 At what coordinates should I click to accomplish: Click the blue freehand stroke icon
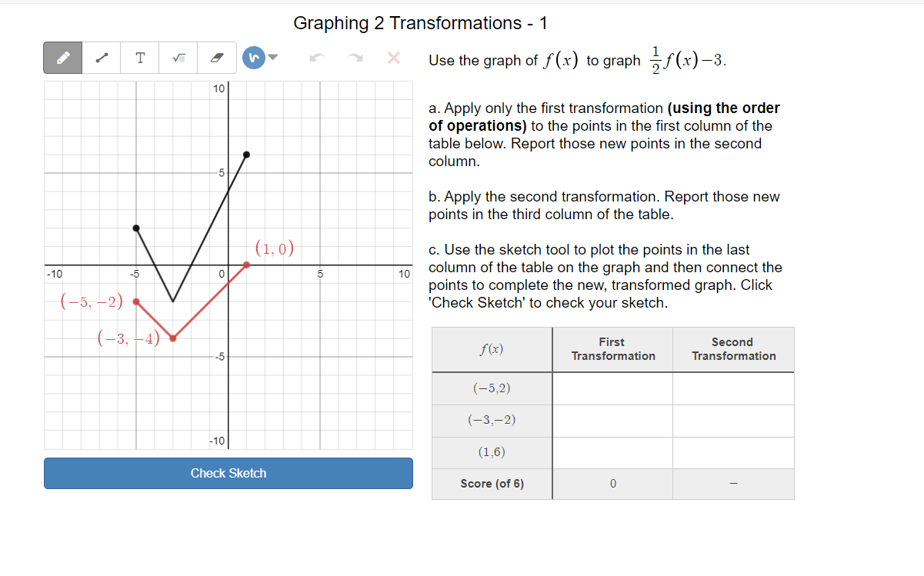pos(253,58)
